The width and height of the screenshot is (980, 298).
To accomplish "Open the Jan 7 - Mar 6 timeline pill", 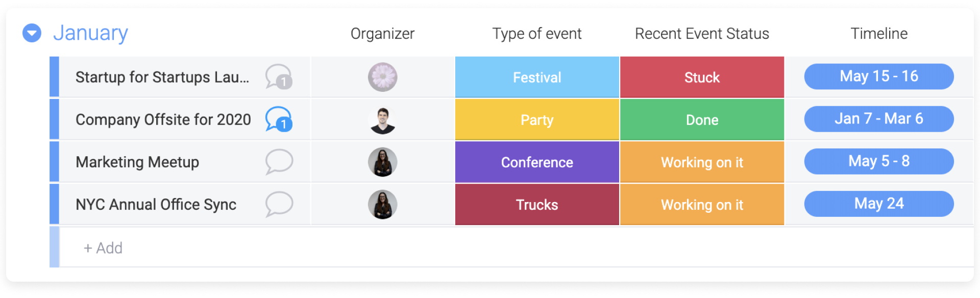I will pos(879,119).
